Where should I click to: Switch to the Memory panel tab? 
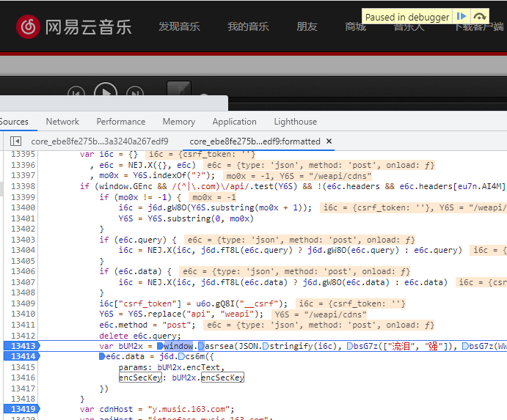pos(179,122)
